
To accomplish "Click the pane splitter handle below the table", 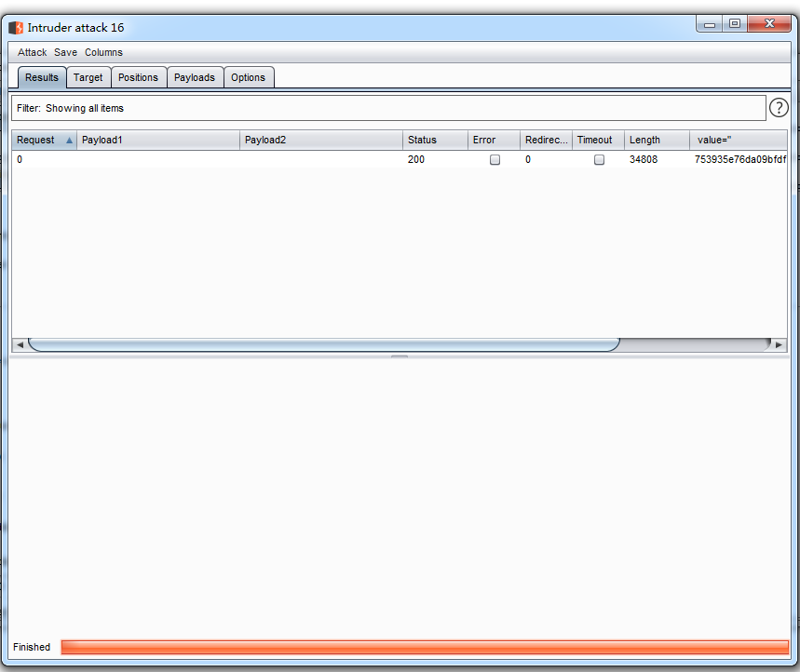I will click(x=400, y=356).
